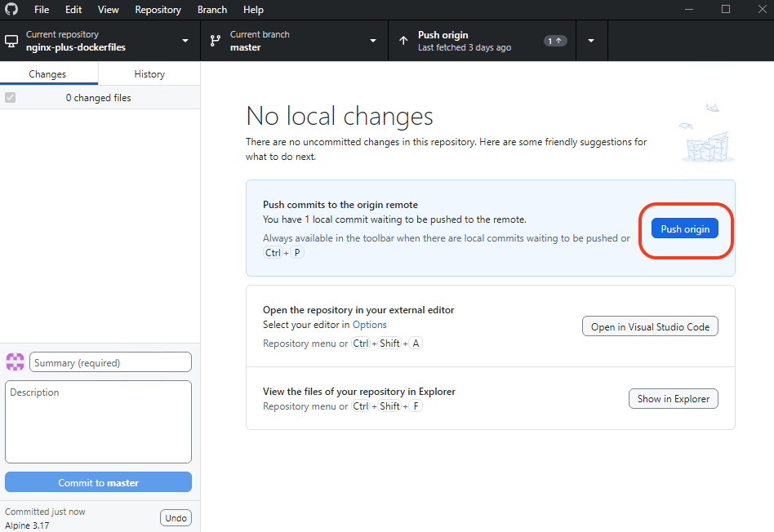Click the Committed just now text

tap(45, 512)
